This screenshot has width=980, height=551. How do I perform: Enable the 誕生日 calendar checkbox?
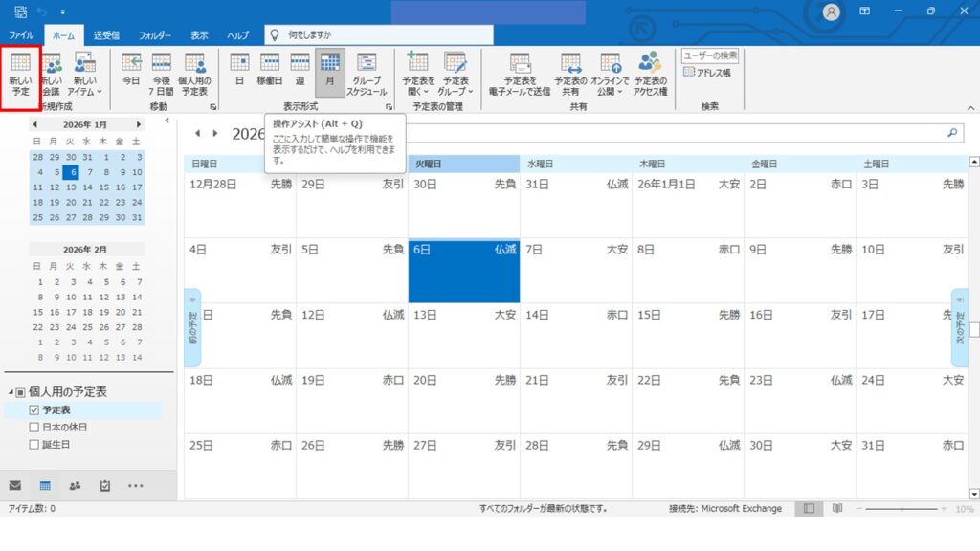coord(34,444)
